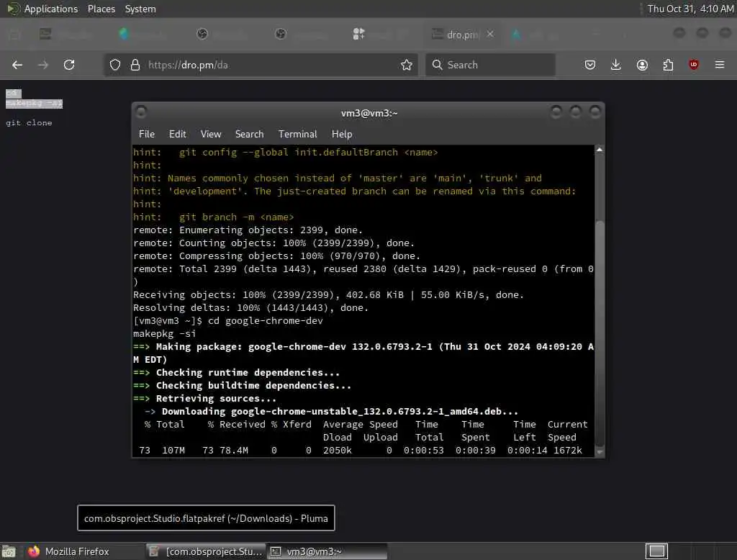The height and width of the screenshot is (560, 737).
Task: Click the Firefox Search field
Action: pyautogui.click(x=490, y=65)
